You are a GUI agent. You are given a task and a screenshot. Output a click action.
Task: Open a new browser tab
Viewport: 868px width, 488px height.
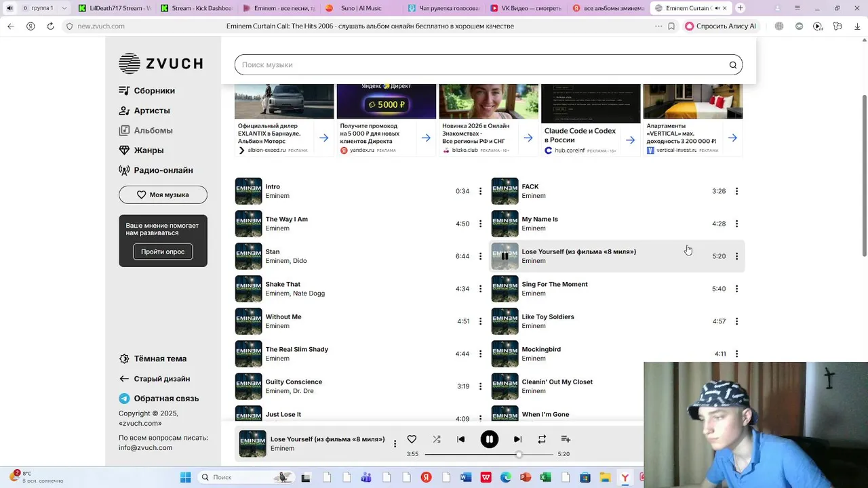point(741,8)
